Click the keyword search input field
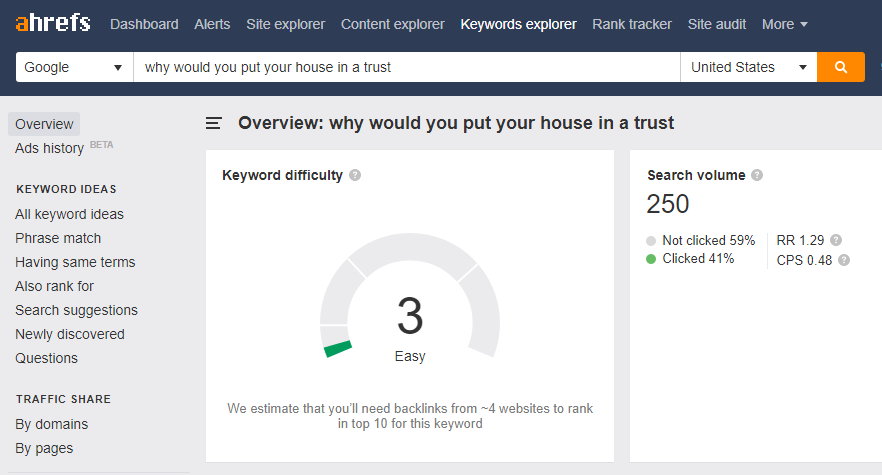882x475 pixels. point(405,67)
